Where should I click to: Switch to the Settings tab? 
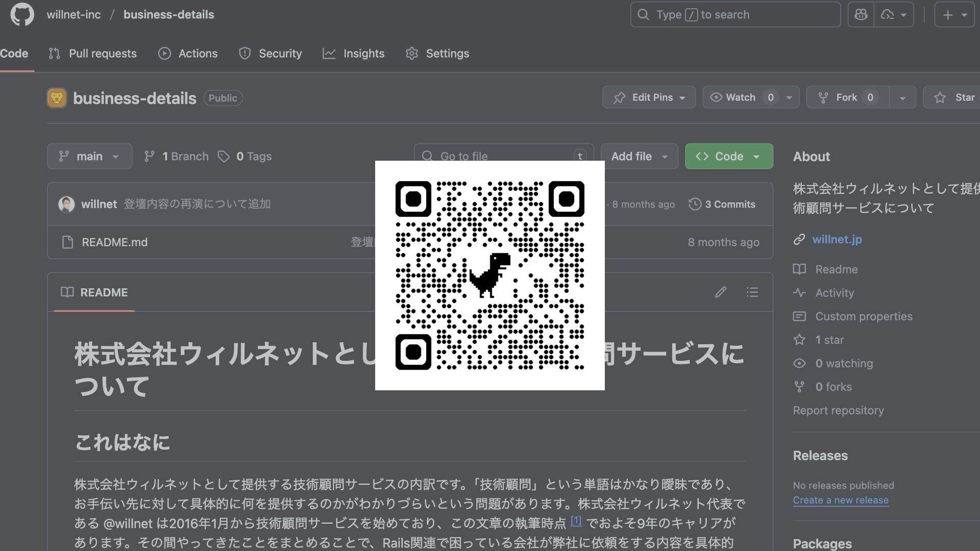click(x=437, y=54)
